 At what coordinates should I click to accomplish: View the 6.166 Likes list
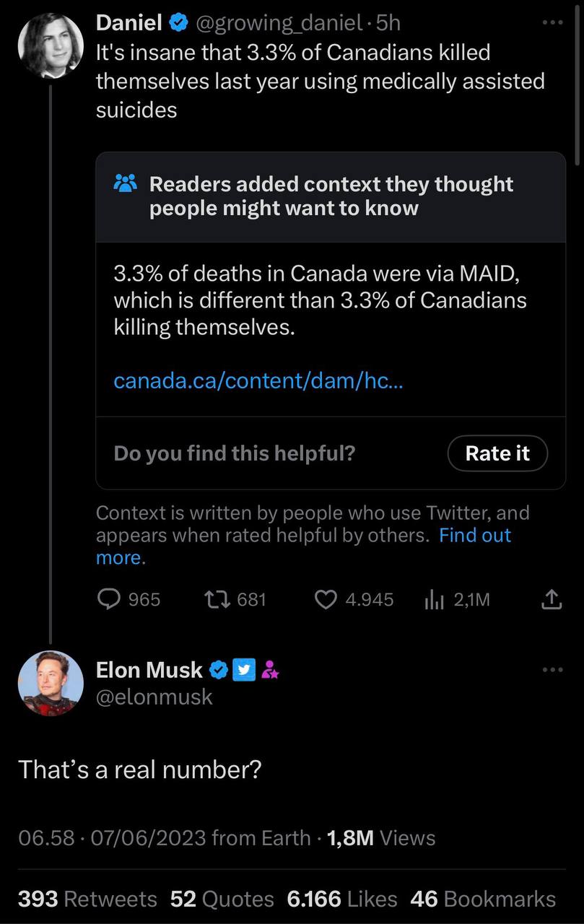click(341, 899)
